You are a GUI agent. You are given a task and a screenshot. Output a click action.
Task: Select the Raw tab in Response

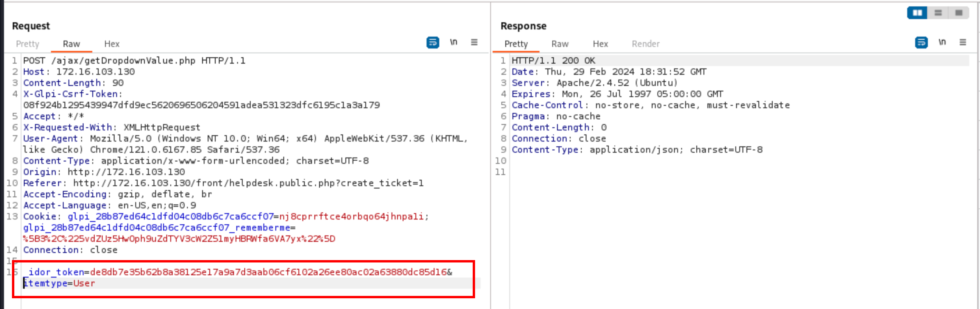coord(560,44)
